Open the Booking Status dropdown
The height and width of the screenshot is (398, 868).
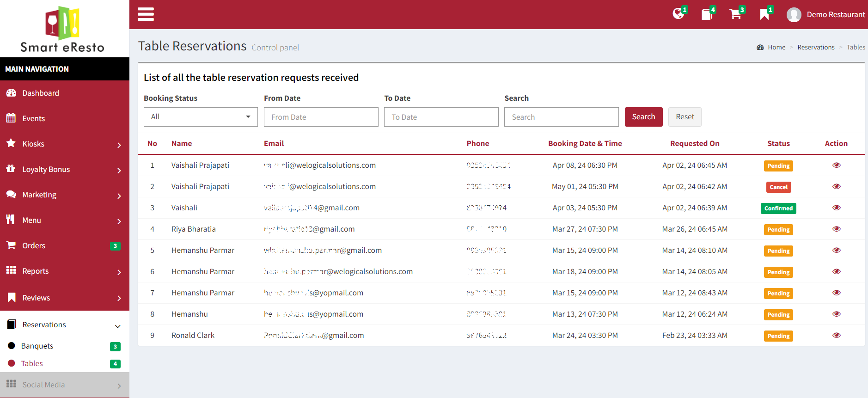[201, 117]
